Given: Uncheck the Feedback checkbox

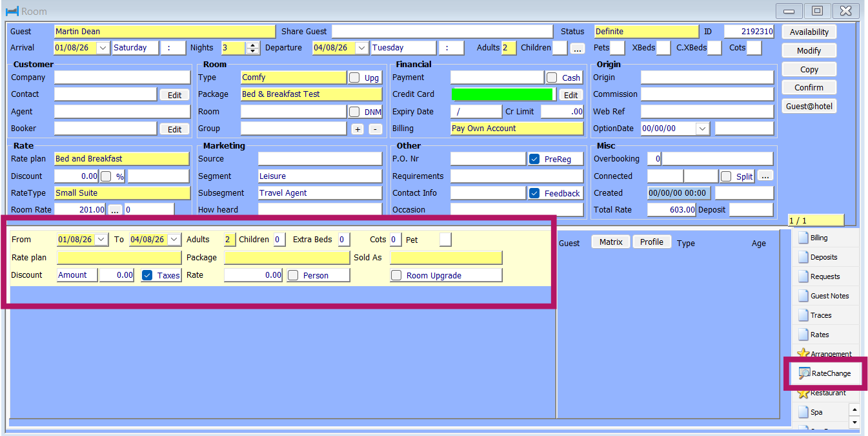Looking at the screenshot, I should 534,193.
